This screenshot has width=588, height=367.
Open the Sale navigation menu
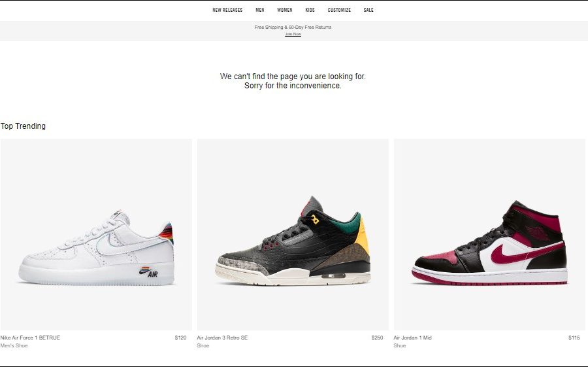point(368,10)
